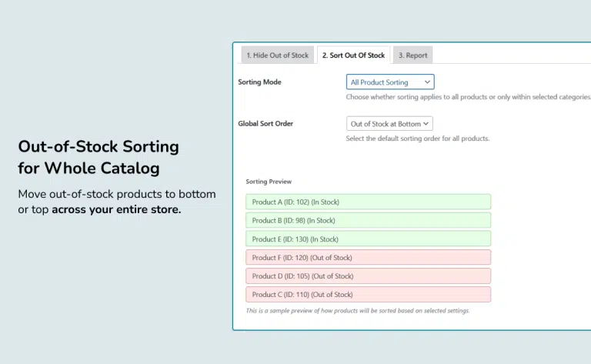Select Product B (ID: 98) preview row

pos(368,220)
